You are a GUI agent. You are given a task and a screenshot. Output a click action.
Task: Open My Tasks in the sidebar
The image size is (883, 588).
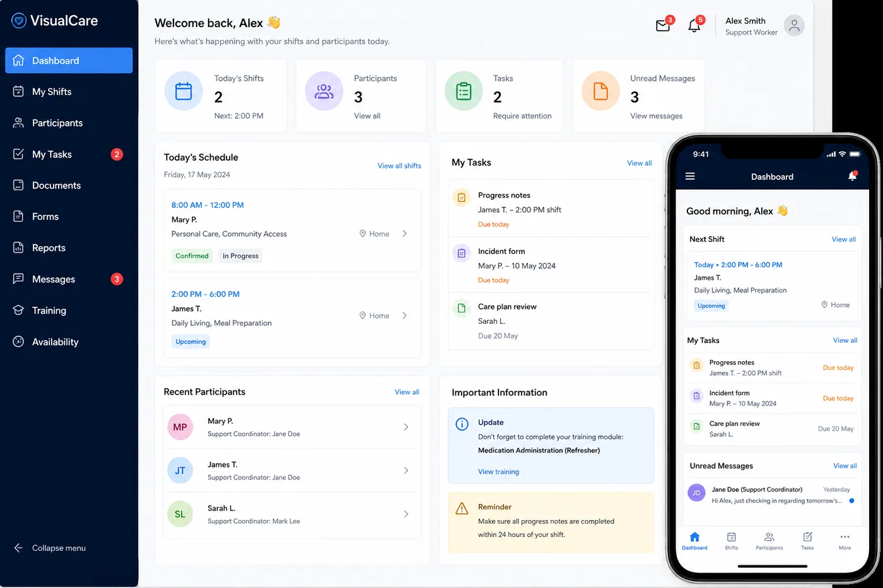click(69, 154)
